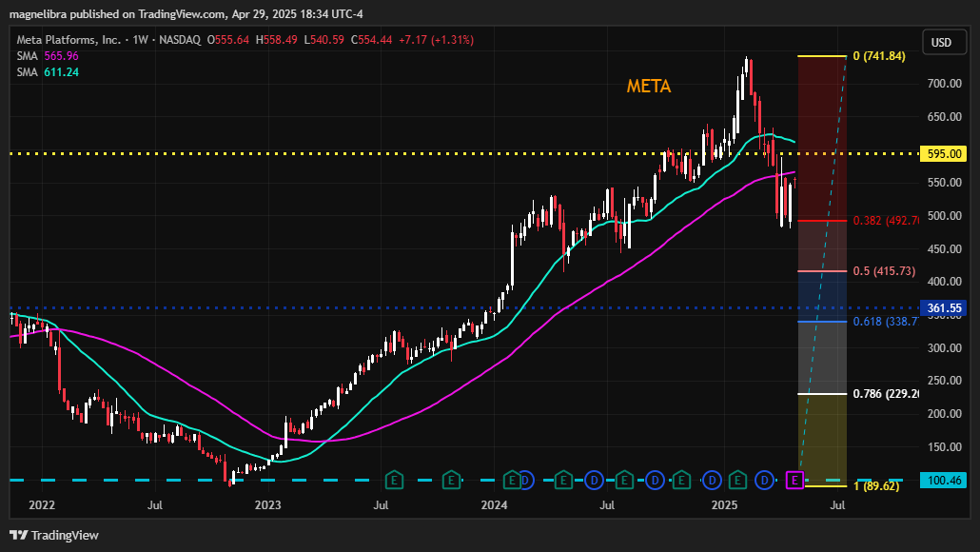This screenshot has height=552, width=980.
Task: Select the 100.46 cyan price label
Action: 943,480
